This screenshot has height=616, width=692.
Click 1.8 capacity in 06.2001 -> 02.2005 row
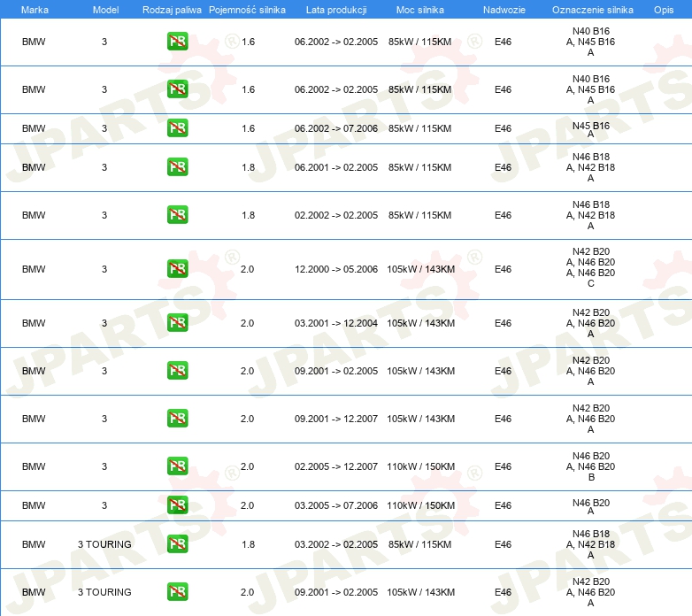click(x=248, y=167)
